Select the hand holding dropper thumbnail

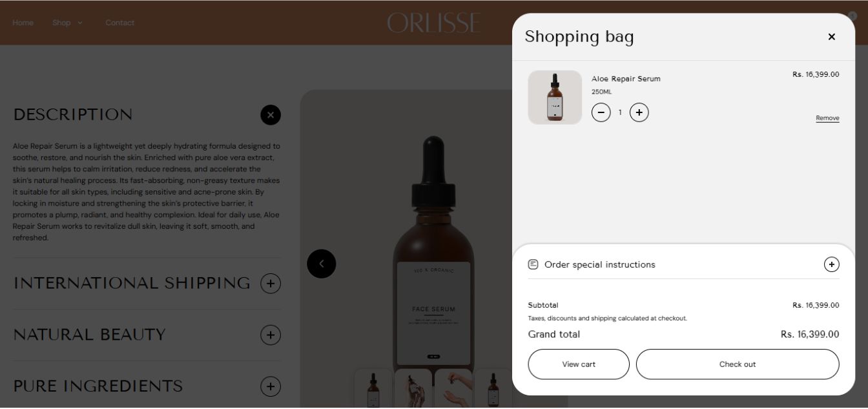click(x=453, y=388)
